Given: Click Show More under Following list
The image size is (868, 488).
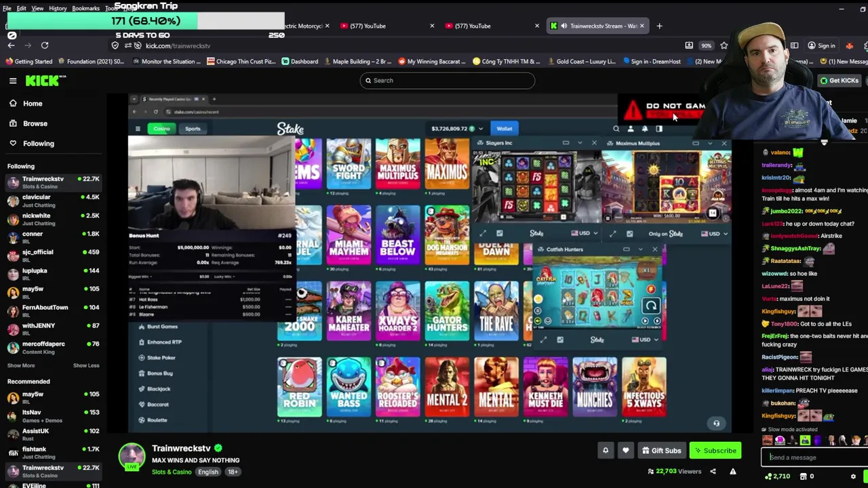Looking at the screenshot, I should pos(21,365).
